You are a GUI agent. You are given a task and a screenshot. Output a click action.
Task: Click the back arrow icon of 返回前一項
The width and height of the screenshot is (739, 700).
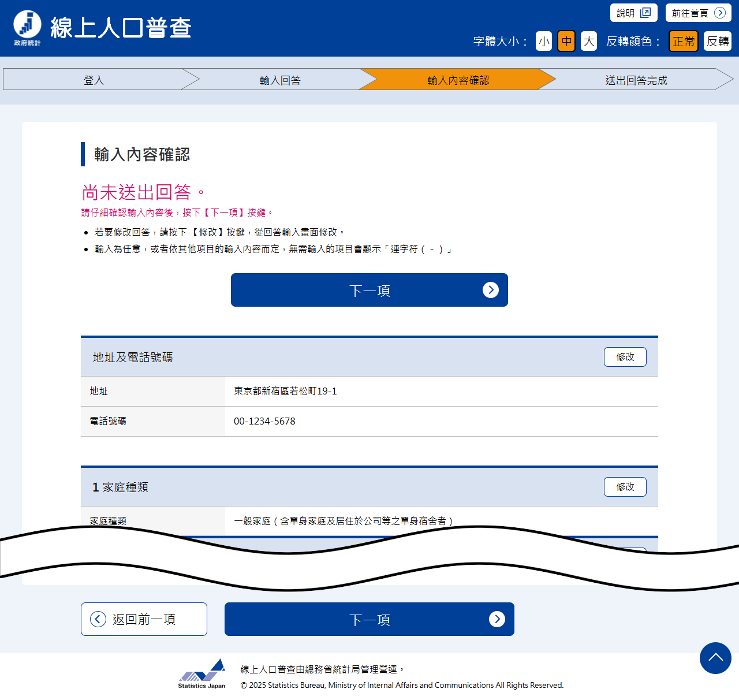pos(98,619)
